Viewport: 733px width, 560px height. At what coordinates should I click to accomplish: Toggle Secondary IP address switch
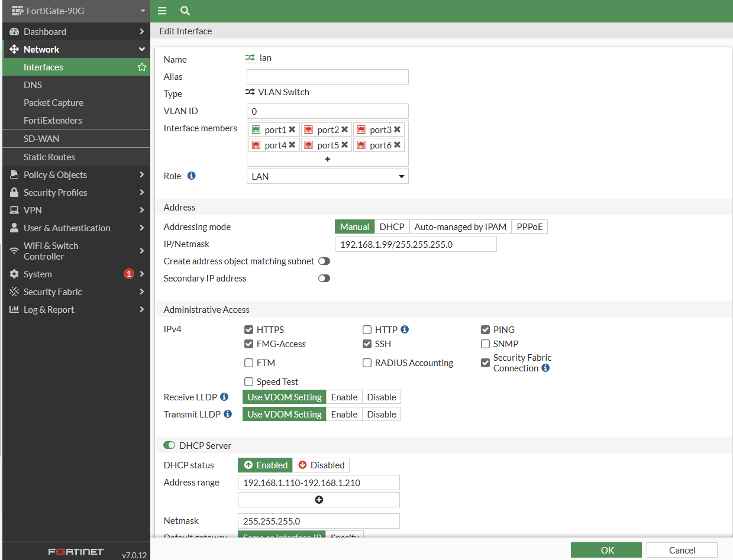[324, 278]
